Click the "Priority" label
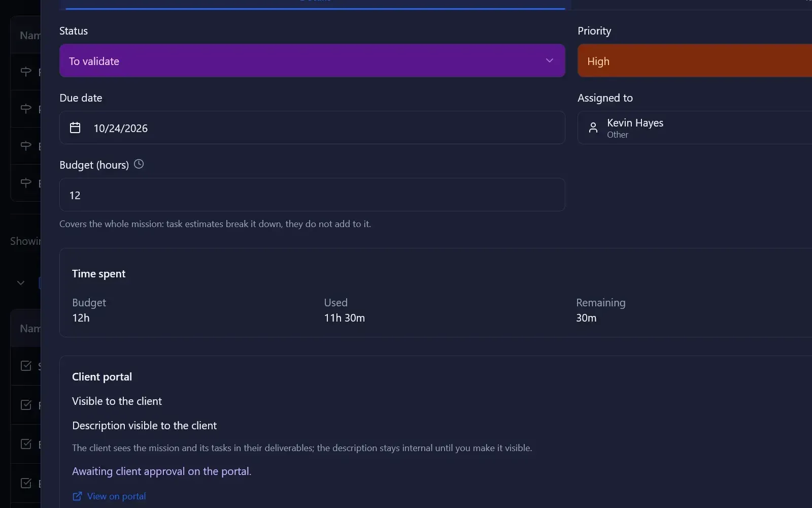The width and height of the screenshot is (812, 508). (x=594, y=31)
